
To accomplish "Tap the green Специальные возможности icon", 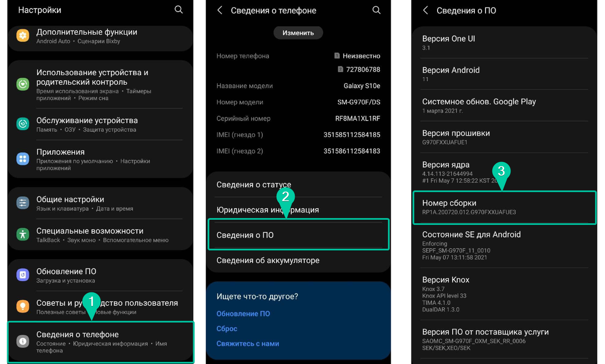I will click(x=23, y=234).
